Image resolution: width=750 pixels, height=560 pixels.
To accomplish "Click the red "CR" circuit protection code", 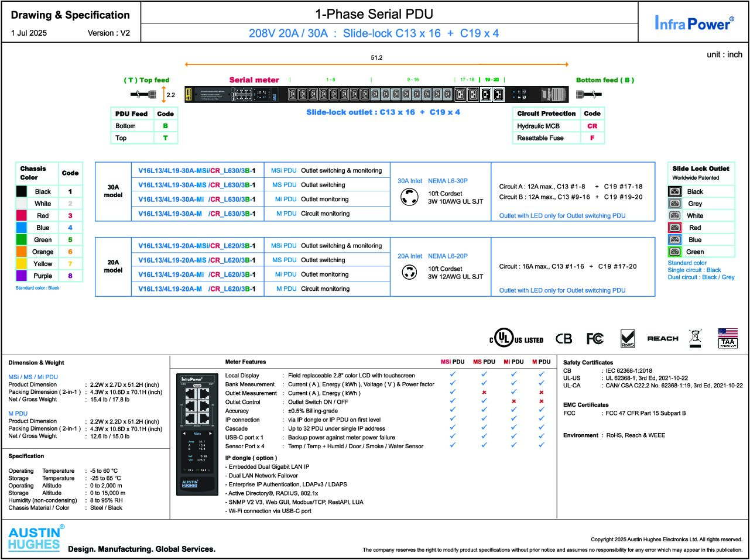I will coord(593,126).
